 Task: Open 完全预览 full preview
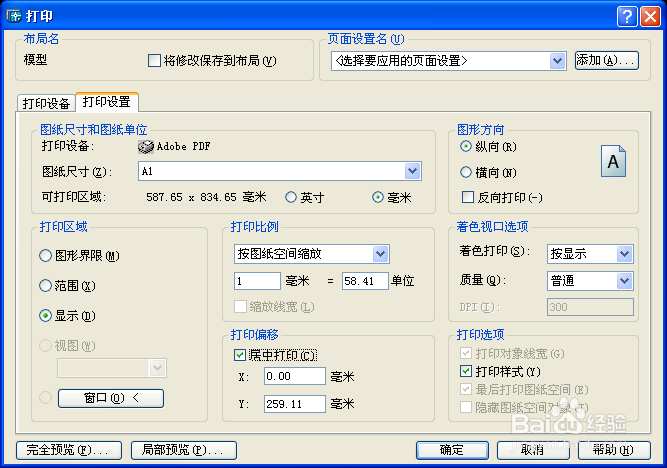[x=69, y=450]
